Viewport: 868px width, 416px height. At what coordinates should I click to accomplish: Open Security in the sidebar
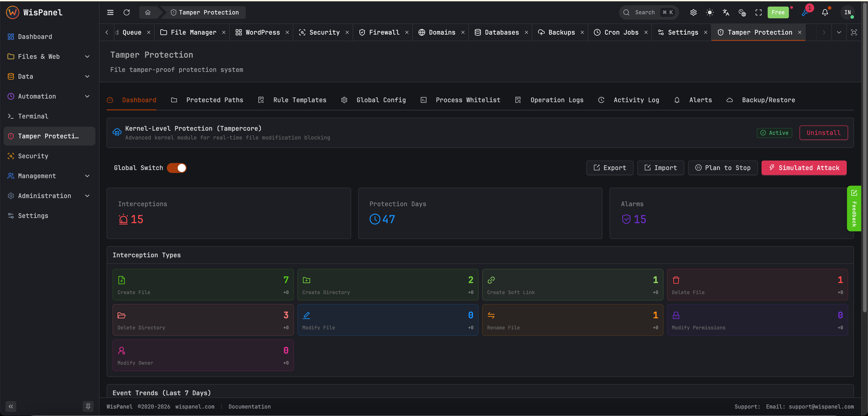click(x=49, y=156)
